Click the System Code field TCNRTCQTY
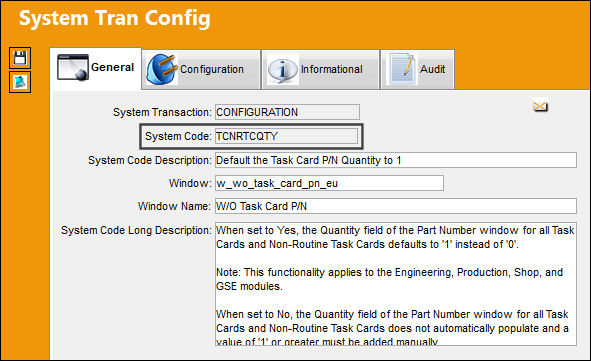 click(286, 136)
